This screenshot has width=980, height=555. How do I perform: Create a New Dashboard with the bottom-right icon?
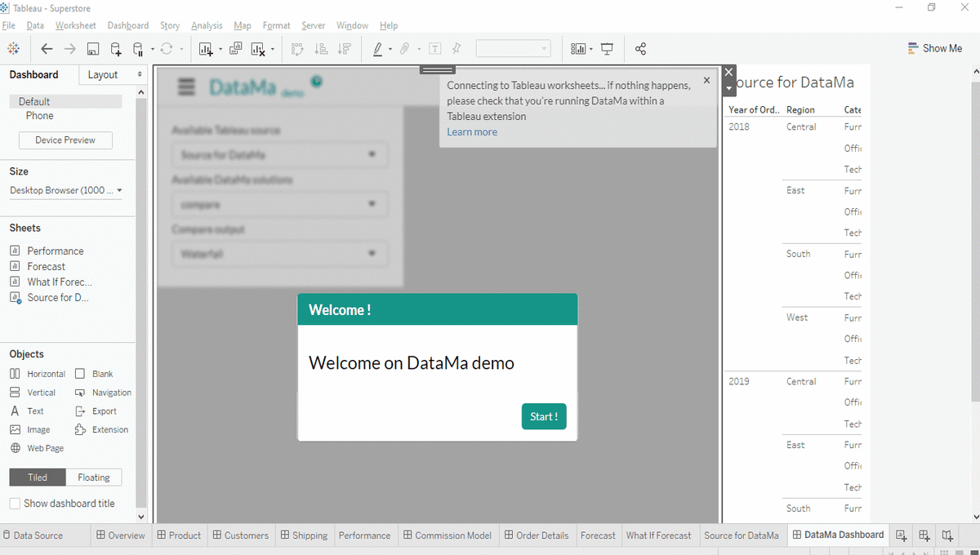point(924,535)
